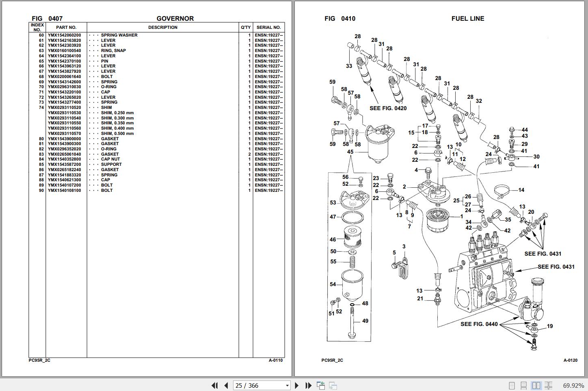Click the previous view icon
The height and width of the screenshot is (391, 588).
click(321, 385)
